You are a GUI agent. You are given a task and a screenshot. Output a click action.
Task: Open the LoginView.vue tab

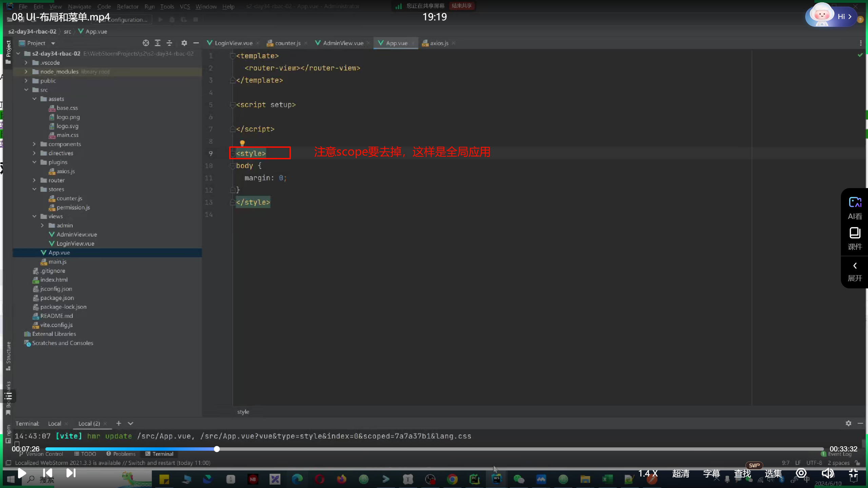click(x=233, y=43)
